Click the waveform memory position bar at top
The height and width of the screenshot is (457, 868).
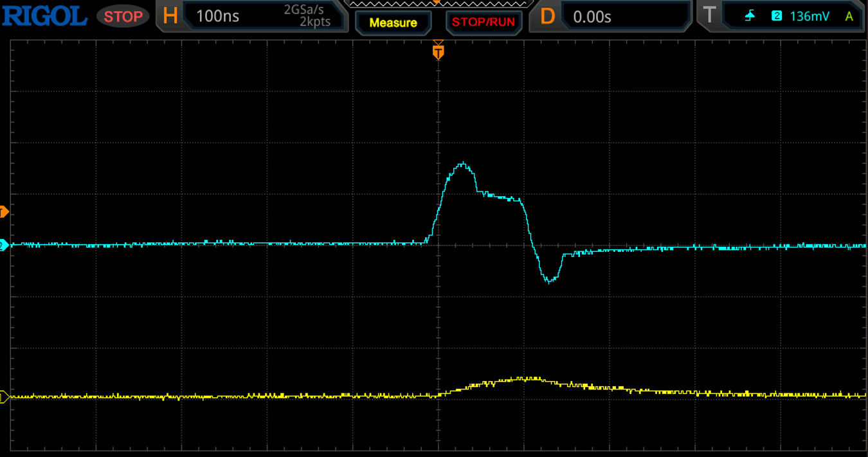click(x=437, y=3)
